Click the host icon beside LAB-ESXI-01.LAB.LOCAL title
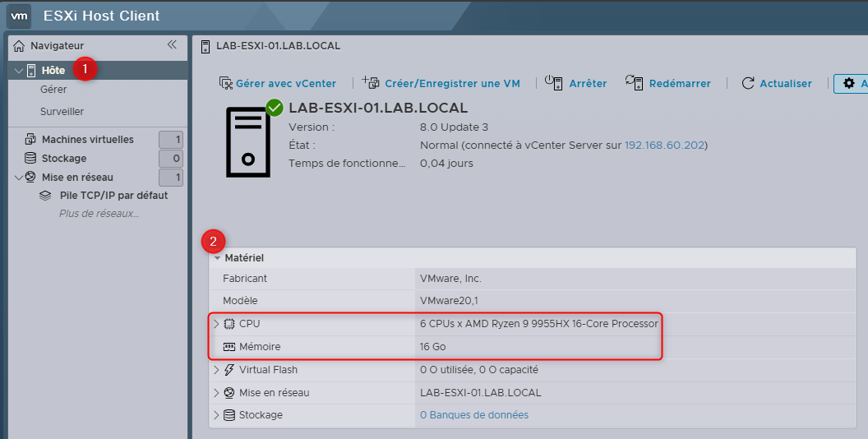The width and height of the screenshot is (868, 439). [205, 47]
